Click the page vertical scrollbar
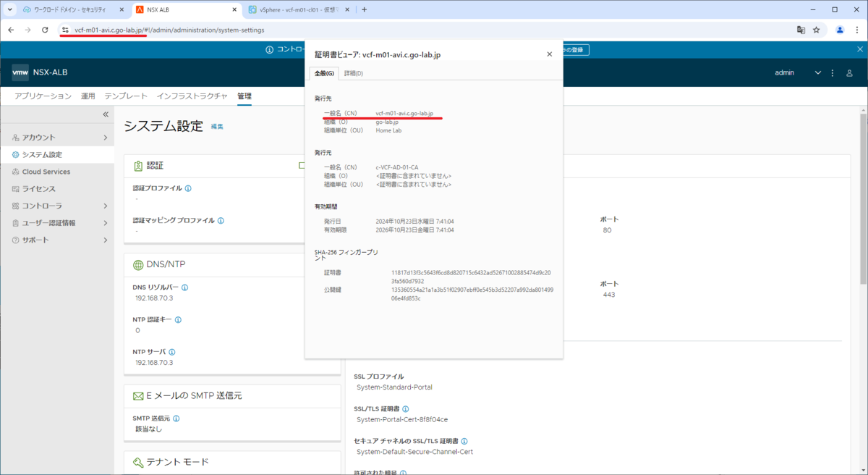Screen dimensions: 868x475 (863, 199)
